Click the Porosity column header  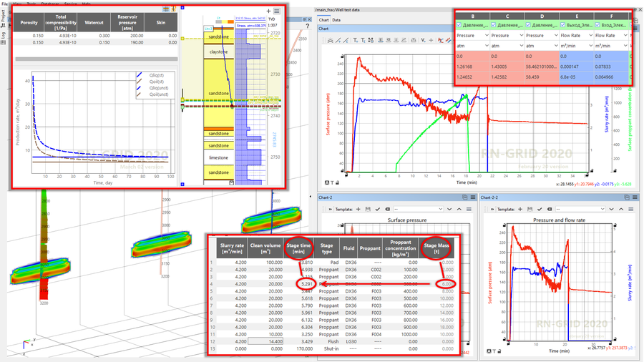(29, 23)
